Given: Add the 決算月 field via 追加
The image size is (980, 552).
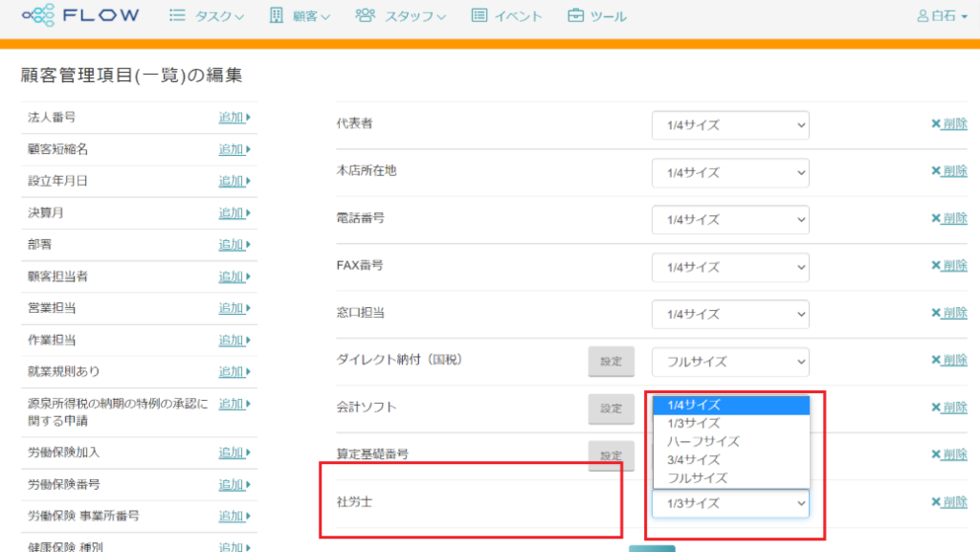Looking at the screenshot, I should click(231, 212).
